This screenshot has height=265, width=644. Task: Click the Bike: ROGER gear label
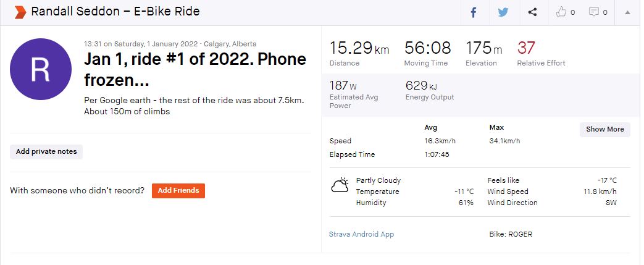click(x=509, y=234)
